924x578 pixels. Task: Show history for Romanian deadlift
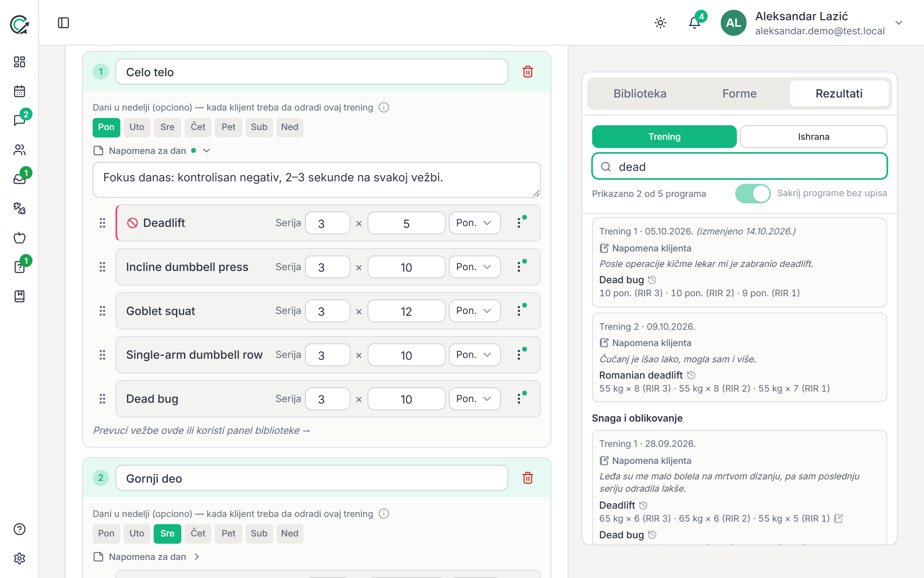pos(691,375)
